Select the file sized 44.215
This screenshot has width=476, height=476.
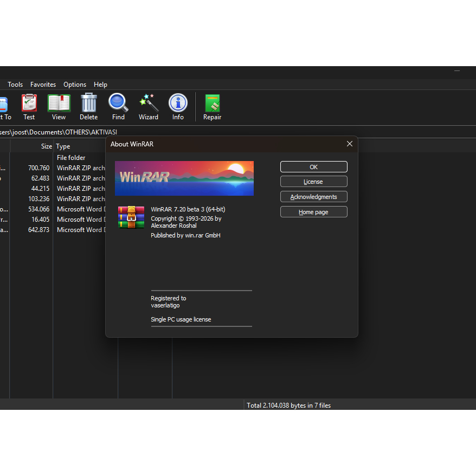tap(53, 189)
